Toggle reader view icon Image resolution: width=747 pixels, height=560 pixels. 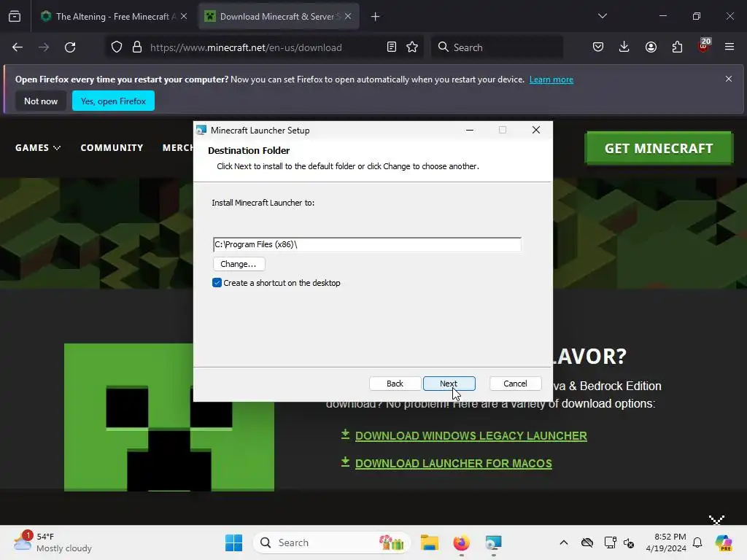pos(392,47)
